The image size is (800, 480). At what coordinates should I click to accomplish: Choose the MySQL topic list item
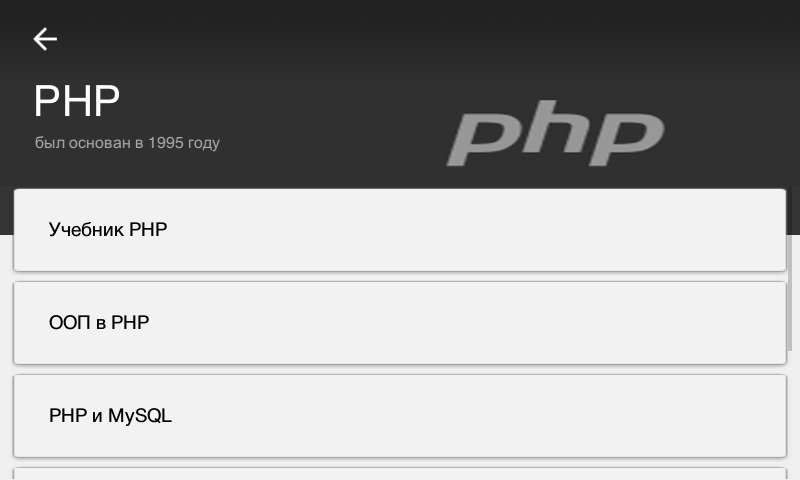pyautogui.click(x=399, y=416)
